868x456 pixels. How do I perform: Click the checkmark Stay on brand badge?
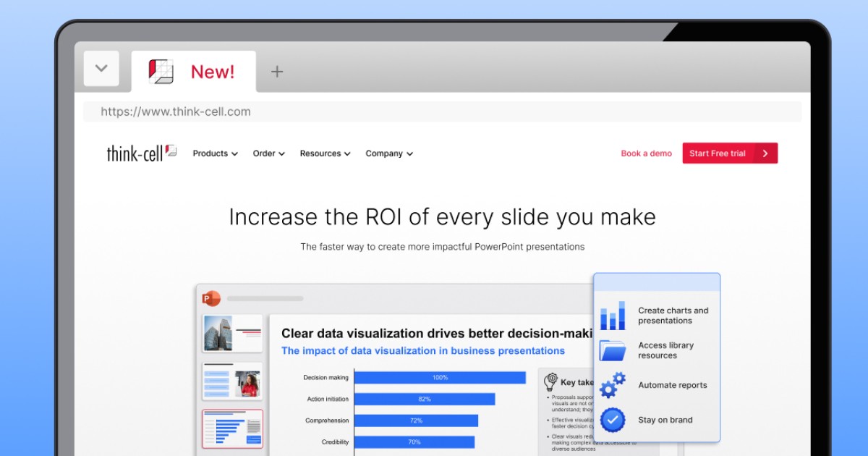(613, 420)
